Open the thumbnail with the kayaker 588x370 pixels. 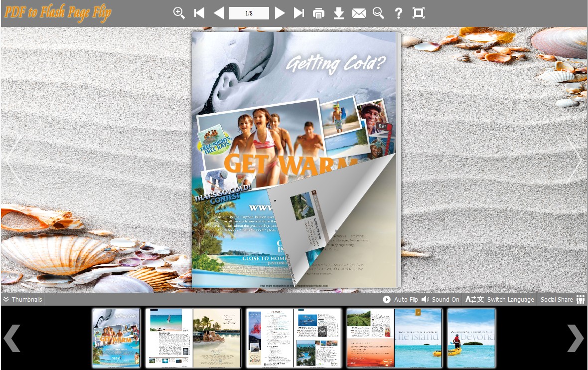pyautogui.click(x=471, y=338)
